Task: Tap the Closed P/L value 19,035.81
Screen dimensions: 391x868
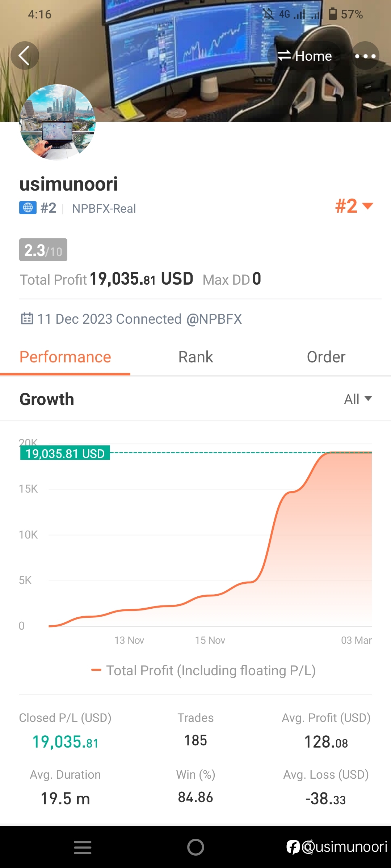Action: (65, 742)
